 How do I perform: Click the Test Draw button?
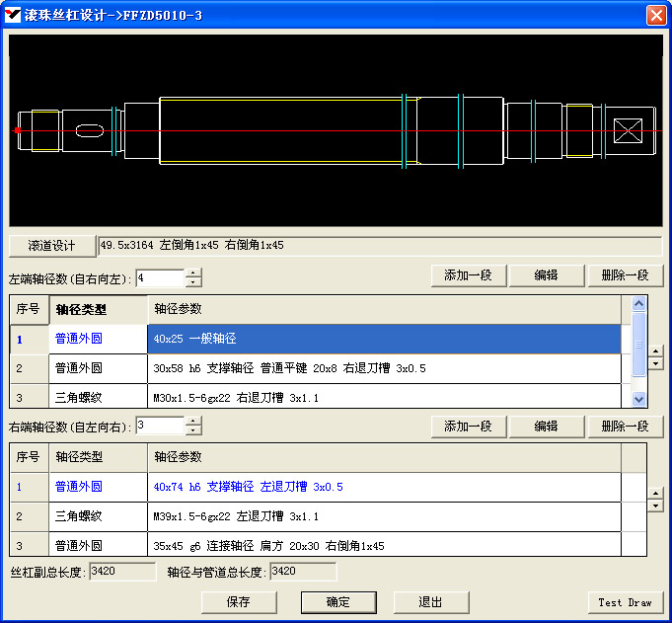pyautogui.click(x=625, y=602)
